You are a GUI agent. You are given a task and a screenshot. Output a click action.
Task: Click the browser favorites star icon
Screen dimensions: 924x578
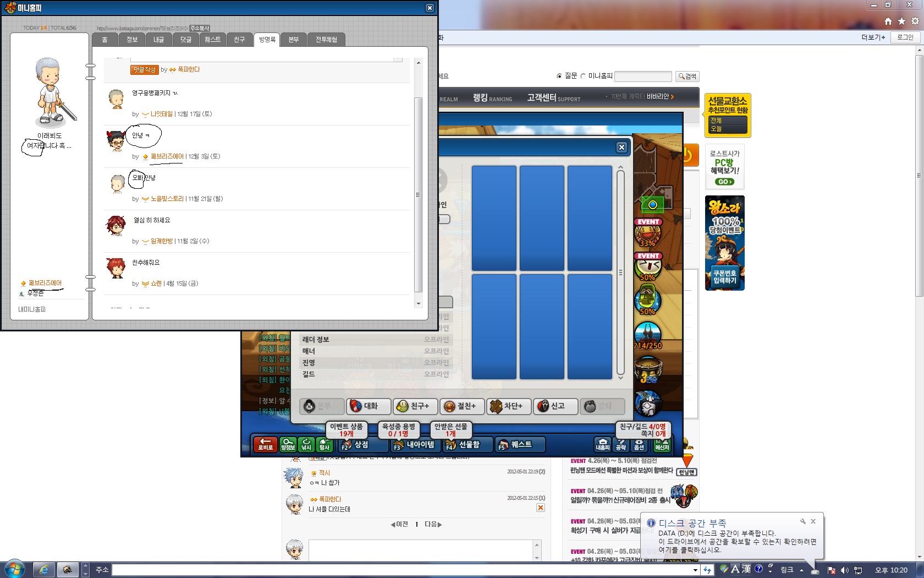pos(901,21)
